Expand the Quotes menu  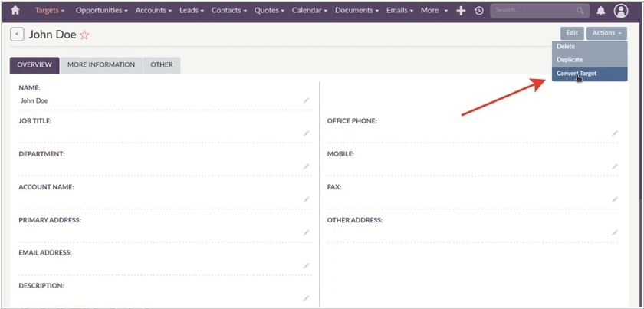[269, 11]
